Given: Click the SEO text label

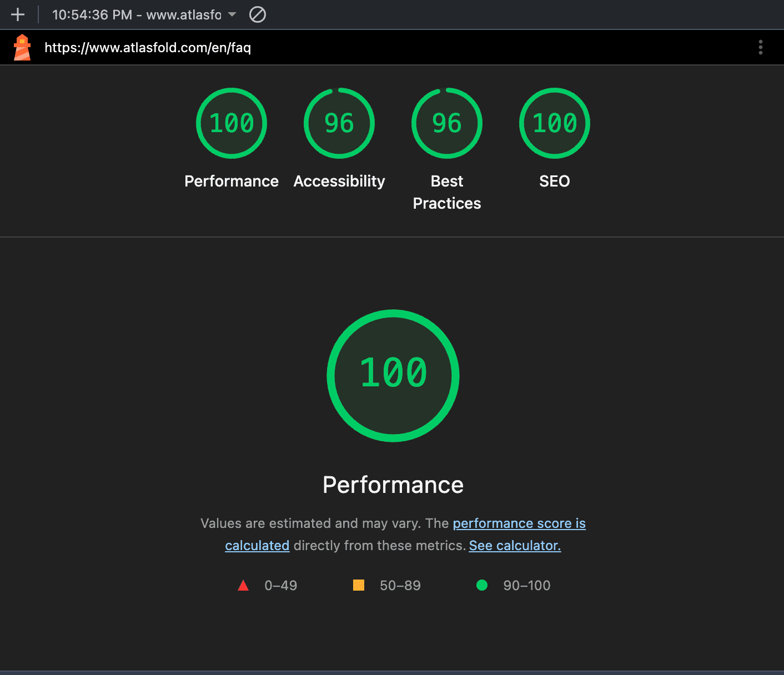Looking at the screenshot, I should [555, 181].
